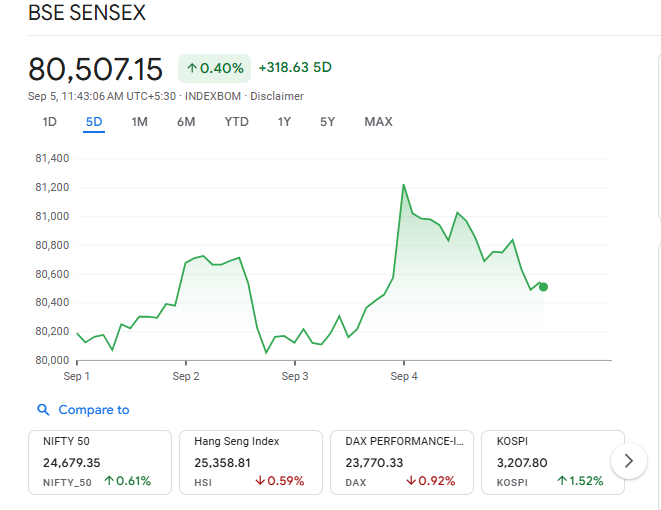Switch to 1D time range

[49, 122]
